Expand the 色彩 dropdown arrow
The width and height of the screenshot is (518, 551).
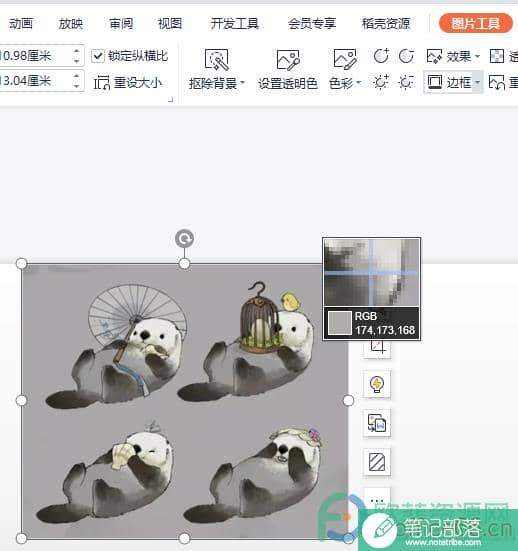click(358, 83)
